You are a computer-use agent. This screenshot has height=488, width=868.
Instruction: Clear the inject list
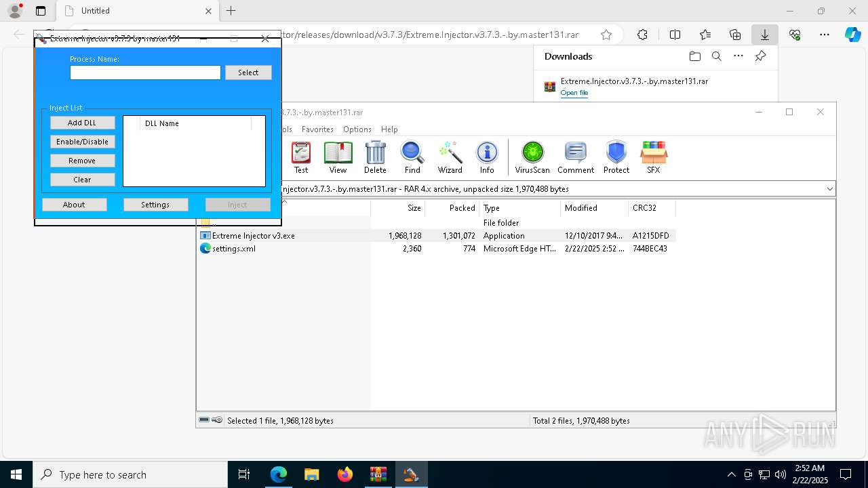pyautogui.click(x=82, y=180)
